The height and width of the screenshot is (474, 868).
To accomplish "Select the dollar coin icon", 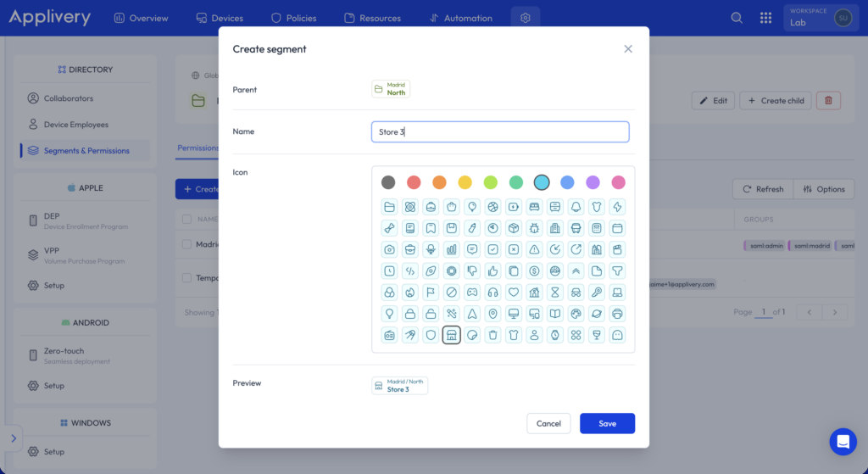I will (534, 270).
